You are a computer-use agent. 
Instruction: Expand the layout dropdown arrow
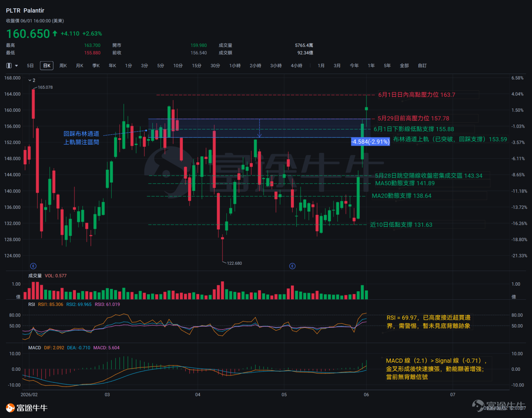(x=17, y=66)
